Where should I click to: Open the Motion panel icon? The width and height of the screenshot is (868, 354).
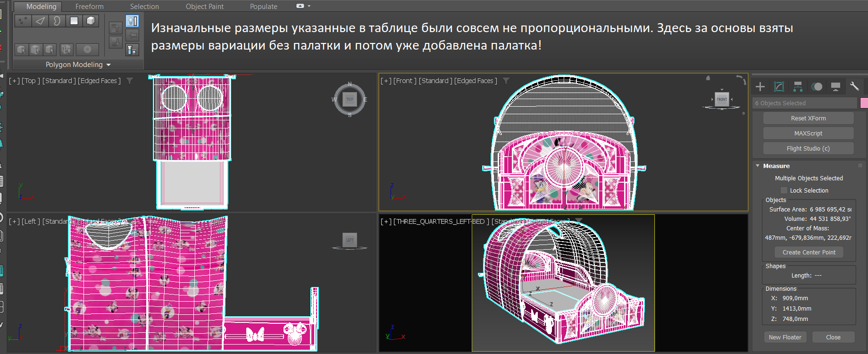pyautogui.click(x=817, y=86)
